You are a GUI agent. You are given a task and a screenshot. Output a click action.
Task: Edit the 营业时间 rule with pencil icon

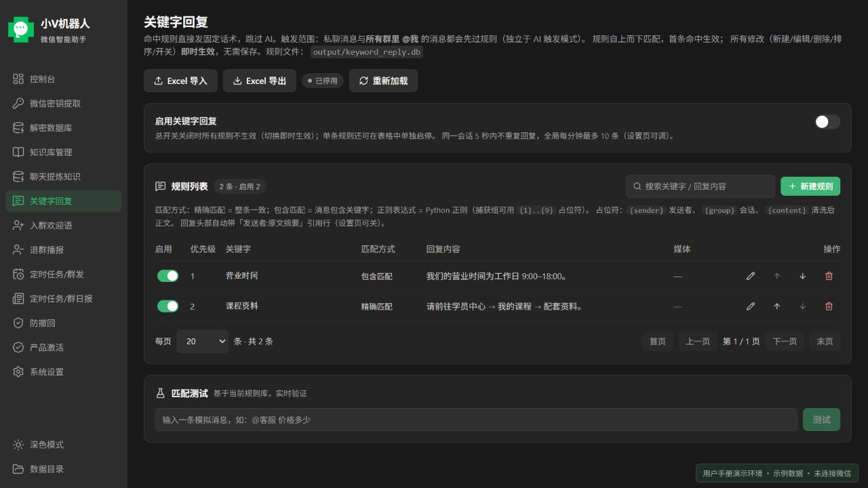(x=751, y=276)
